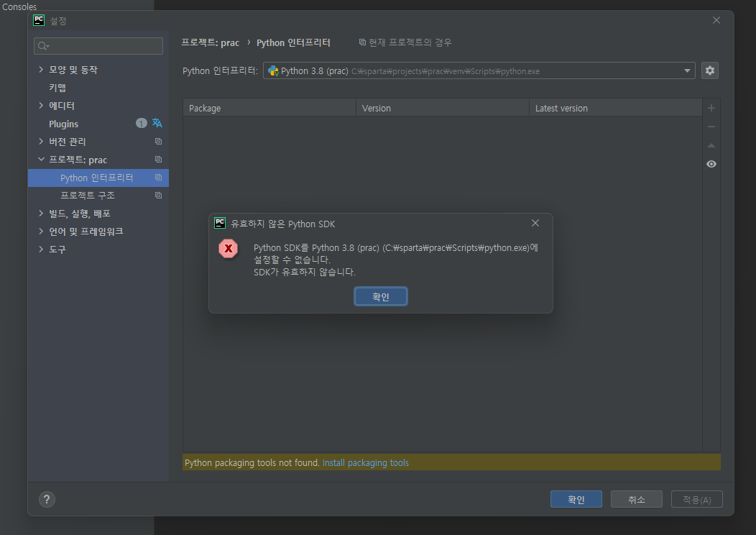Click the Latest version column header
Screen dimensions: 756x535
pos(616,108)
